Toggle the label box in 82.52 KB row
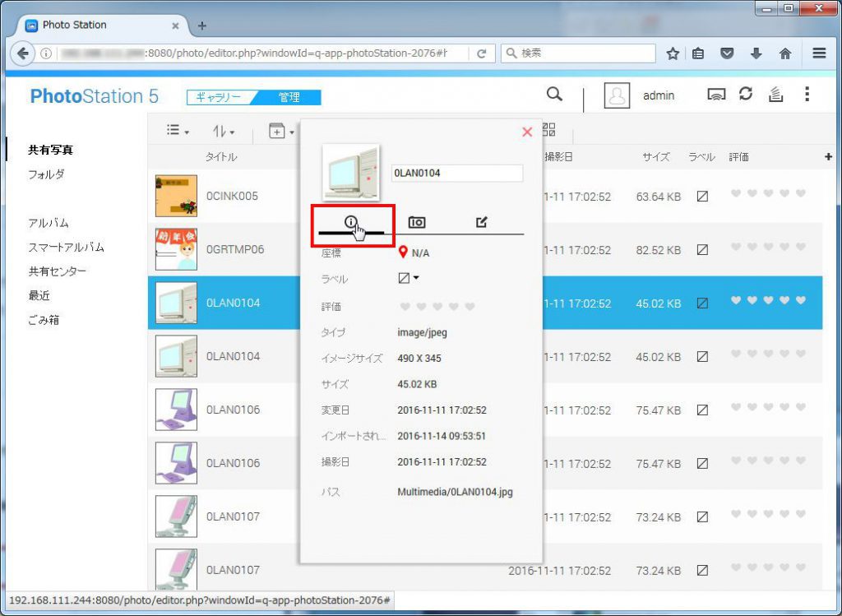This screenshot has width=842, height=616. [x=702, y=250]
